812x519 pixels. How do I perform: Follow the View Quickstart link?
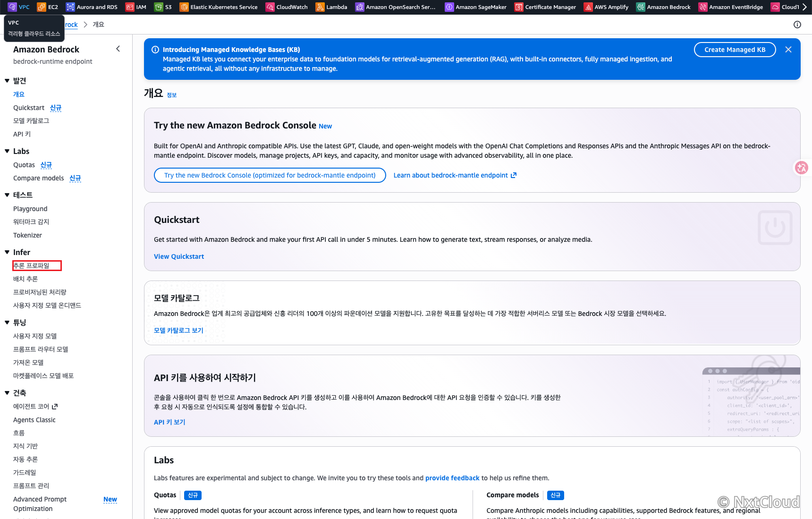179,256
